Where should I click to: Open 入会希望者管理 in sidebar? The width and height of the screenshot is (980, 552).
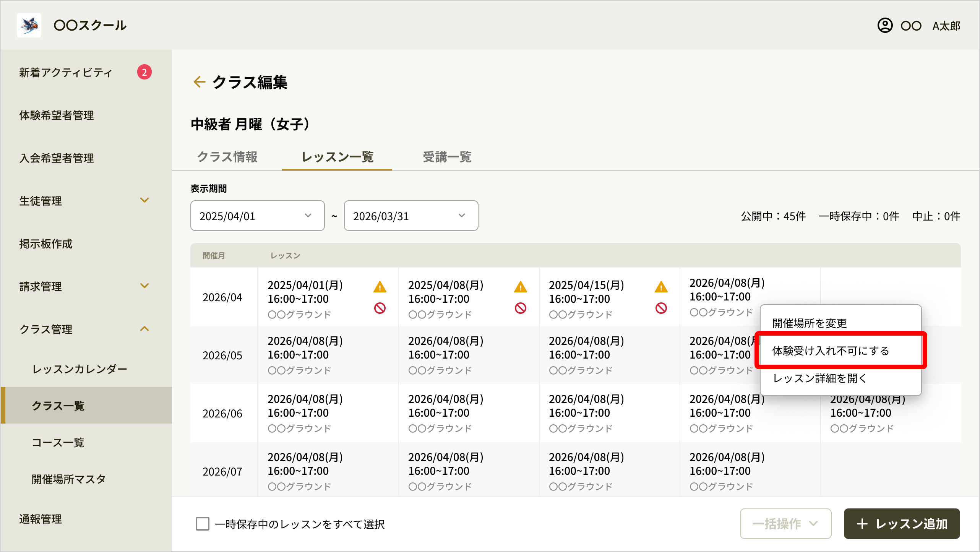click(57, 158)
